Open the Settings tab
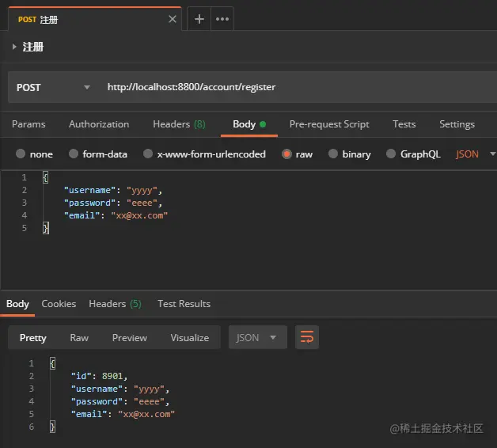497x448 pixels. click(x=457, y=124)
